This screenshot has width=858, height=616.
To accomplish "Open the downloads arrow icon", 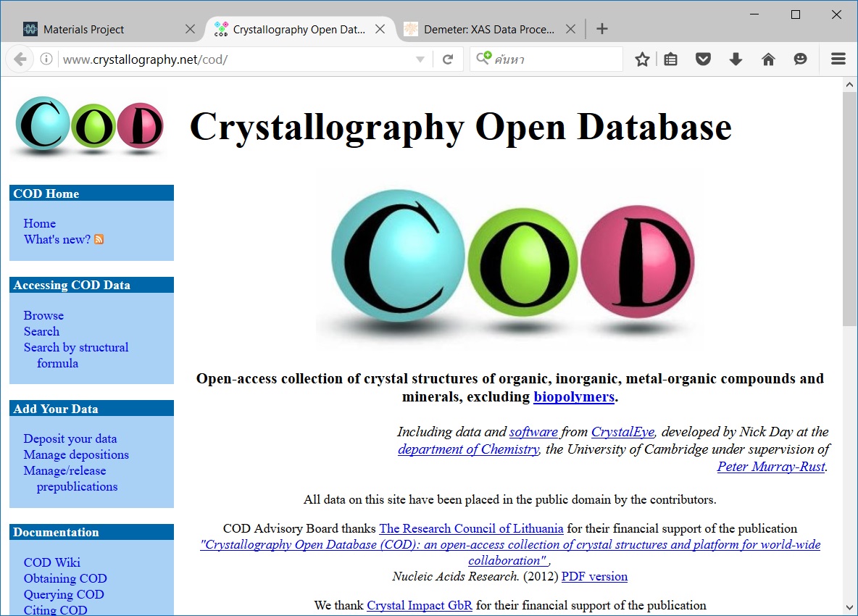I will click(x=736, y=59).
